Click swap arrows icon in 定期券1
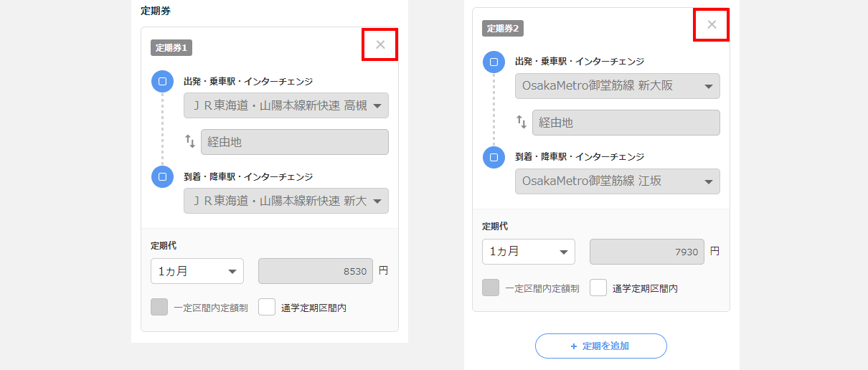 point(190,141)
